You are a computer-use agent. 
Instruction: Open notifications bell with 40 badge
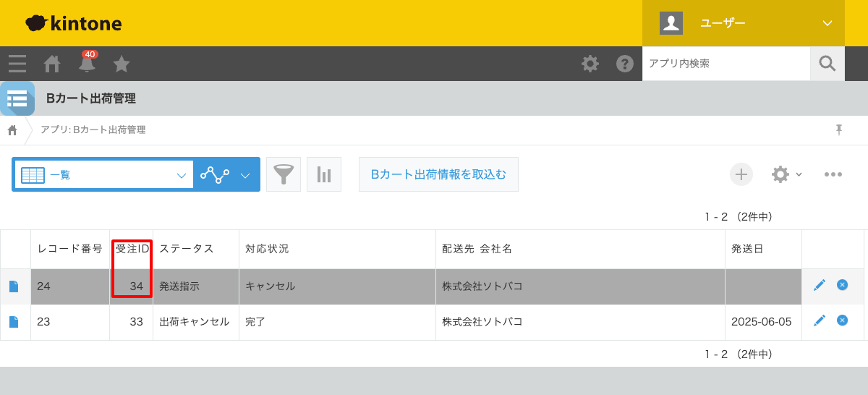tap(87, 64)
